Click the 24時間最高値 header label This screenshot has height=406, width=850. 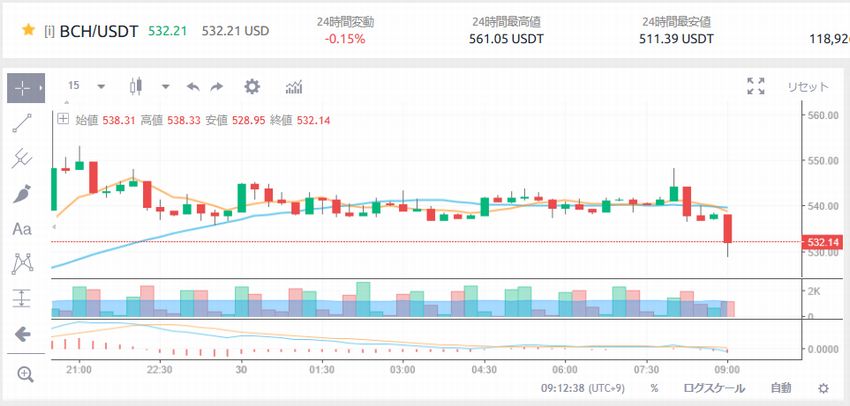[506, 22]
